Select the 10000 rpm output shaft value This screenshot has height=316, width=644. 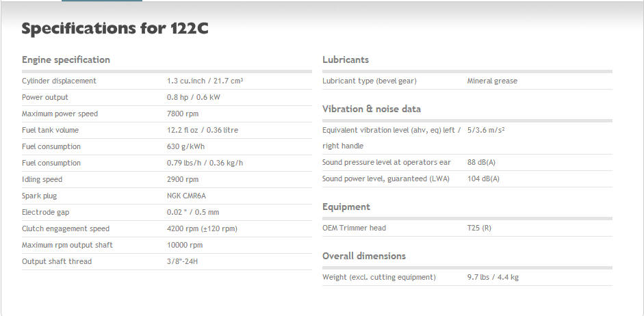pyautogui.click(x=185, y=245)
